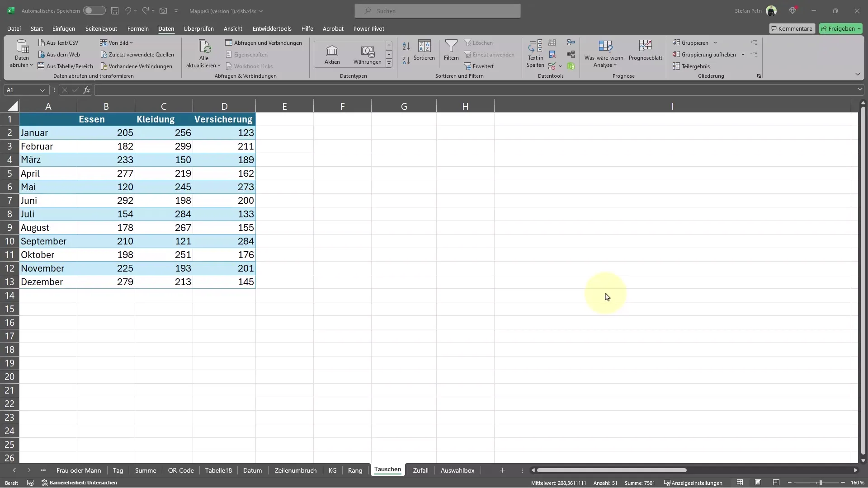Click the fx insert function icon
Image resolution: width=868 pixels, height=488 pixels.
[x=86, y=90]
